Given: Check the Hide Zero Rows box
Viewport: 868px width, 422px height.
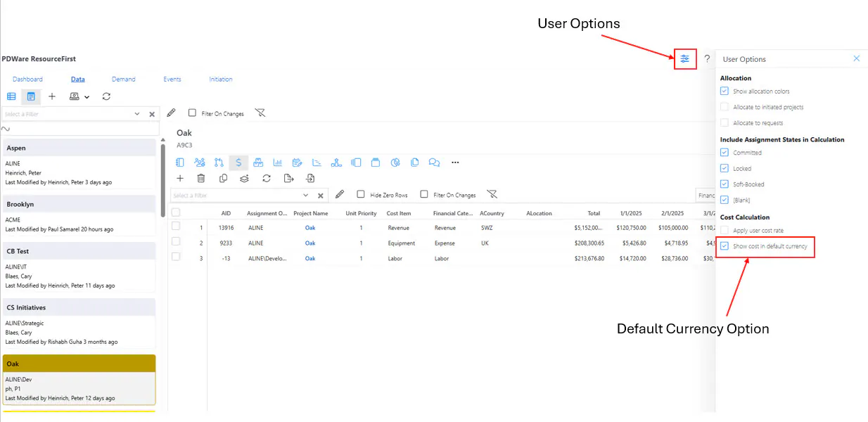Looking at the screenshot, I should 361,195.
